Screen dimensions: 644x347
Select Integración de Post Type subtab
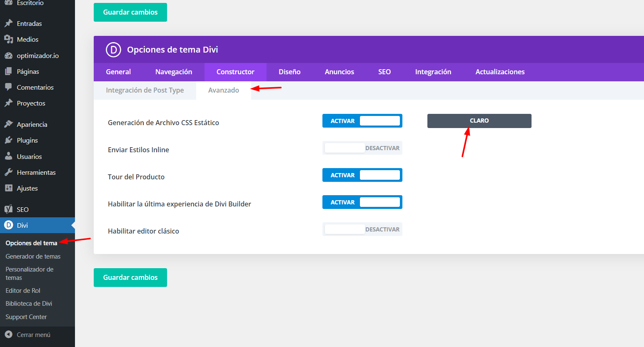[145, 90]
